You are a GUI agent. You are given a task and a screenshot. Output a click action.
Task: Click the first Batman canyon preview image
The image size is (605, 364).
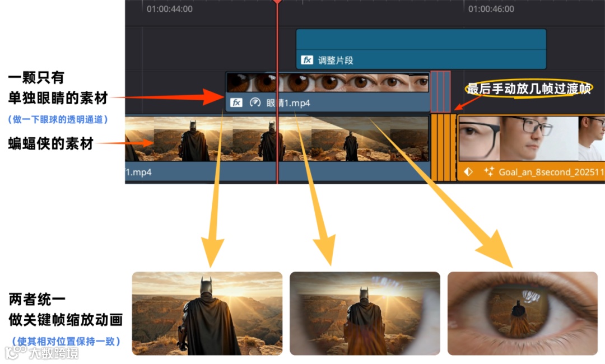pyautogui.click(x=207, y=313)
